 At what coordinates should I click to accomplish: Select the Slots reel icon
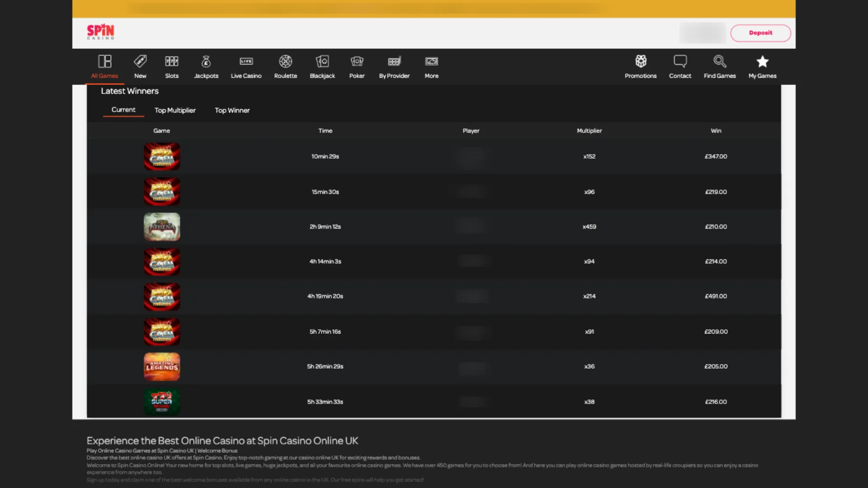point(172,61)
